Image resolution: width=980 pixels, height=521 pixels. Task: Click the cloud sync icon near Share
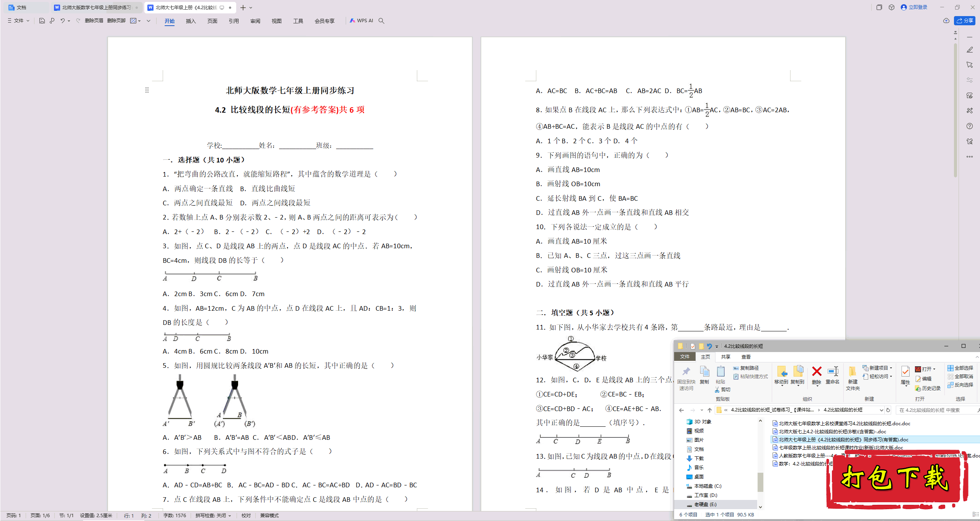coord(946,21)
